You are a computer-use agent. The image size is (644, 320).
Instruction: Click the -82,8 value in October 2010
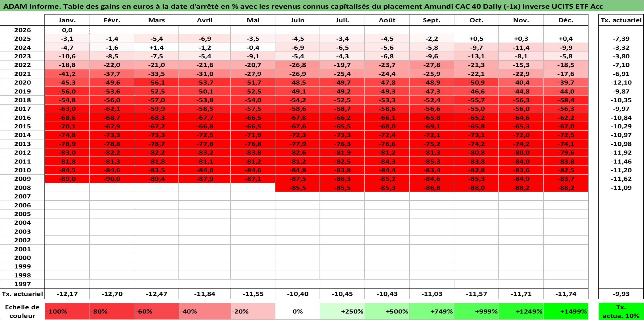(x=476, y=170)
